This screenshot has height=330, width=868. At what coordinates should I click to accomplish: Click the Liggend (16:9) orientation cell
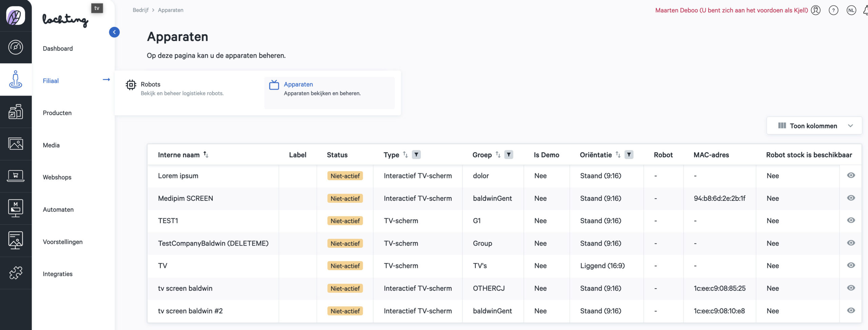tap(602, 266)
